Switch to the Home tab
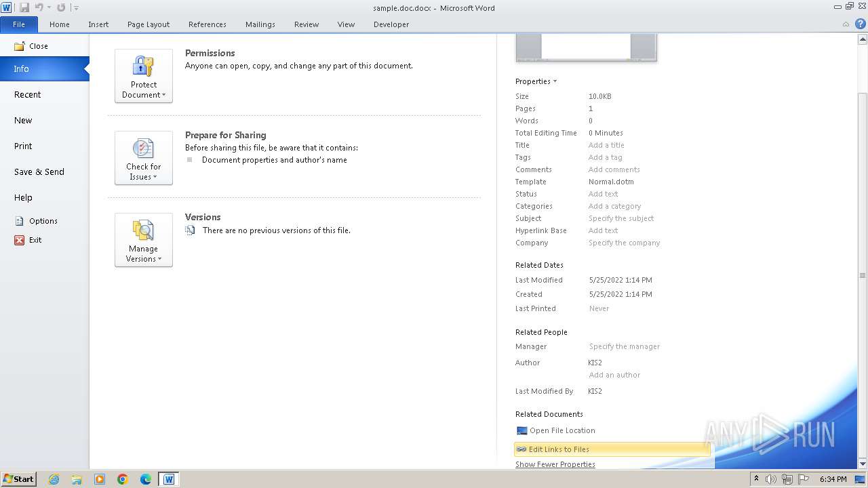 point(60,24)
